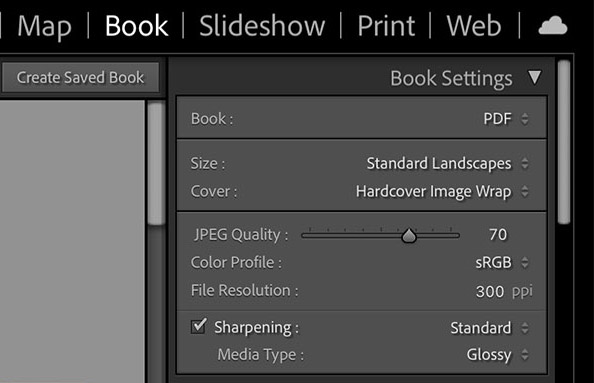Click the Create Saved Book button
594x383 pixels.
[80, 78]
